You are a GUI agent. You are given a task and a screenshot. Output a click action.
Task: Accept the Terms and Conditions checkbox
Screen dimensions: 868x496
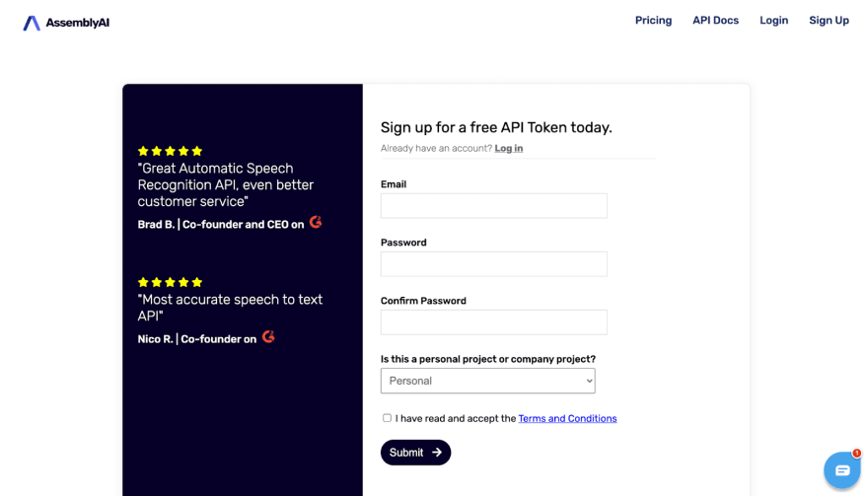(387, 418)
